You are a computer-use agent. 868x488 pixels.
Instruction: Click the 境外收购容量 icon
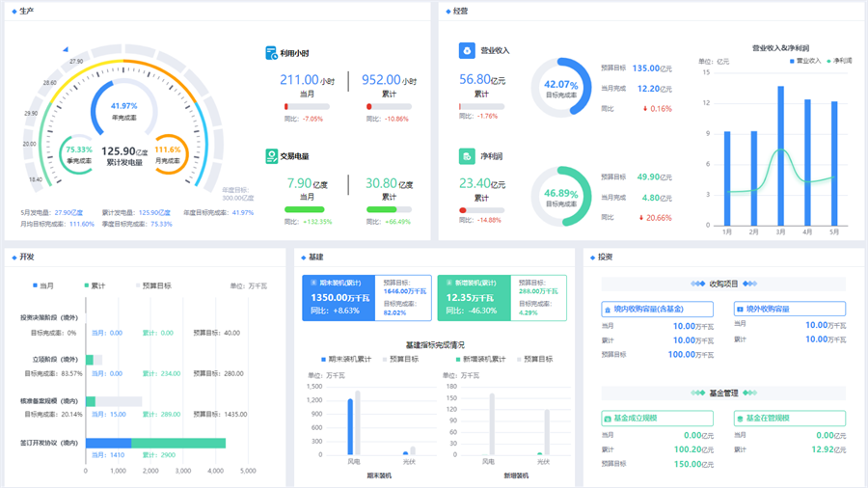tap(740, 310)
